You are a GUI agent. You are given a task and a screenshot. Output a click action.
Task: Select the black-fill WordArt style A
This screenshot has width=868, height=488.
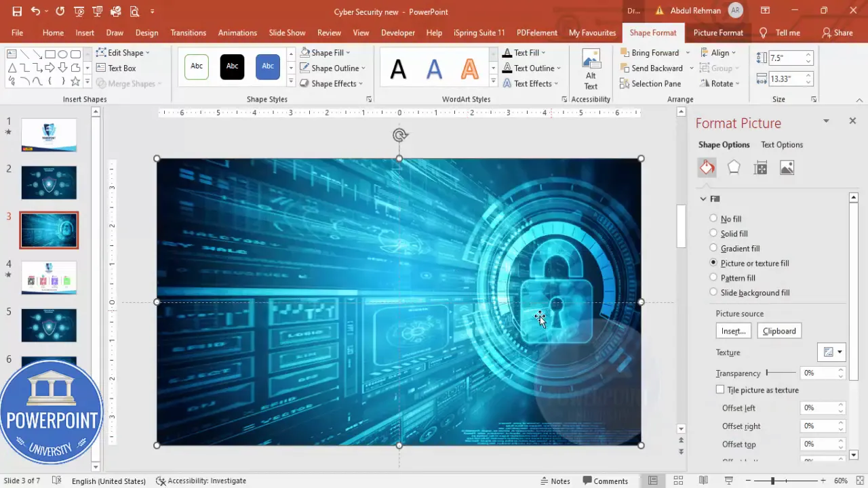[x=399, y=68]
